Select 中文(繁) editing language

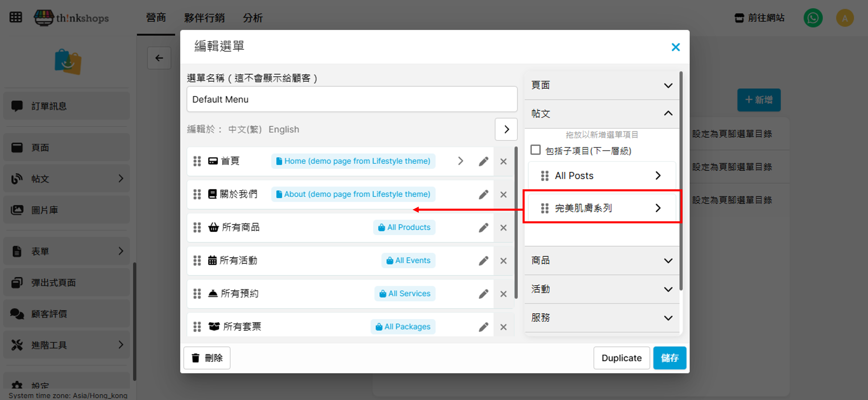[245, 130]
